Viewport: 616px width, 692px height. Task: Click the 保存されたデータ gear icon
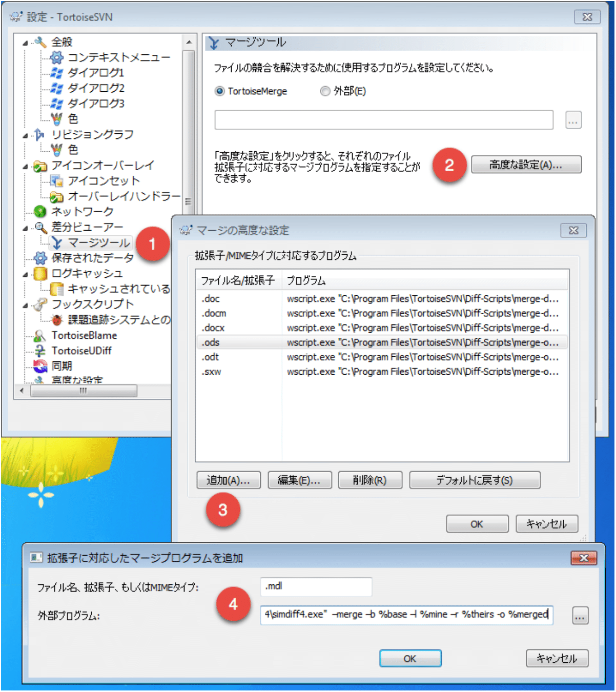(x=40, y=258)
